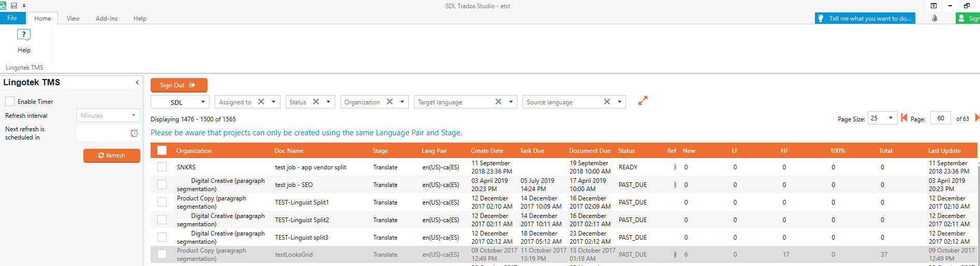Clear the Status filter with X

tap(316, 102)
